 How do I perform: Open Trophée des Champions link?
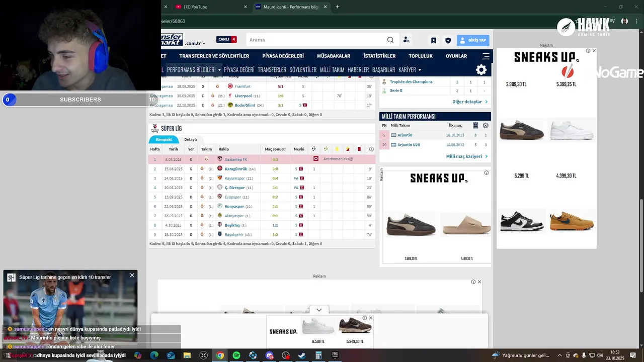tap(411, 82)
